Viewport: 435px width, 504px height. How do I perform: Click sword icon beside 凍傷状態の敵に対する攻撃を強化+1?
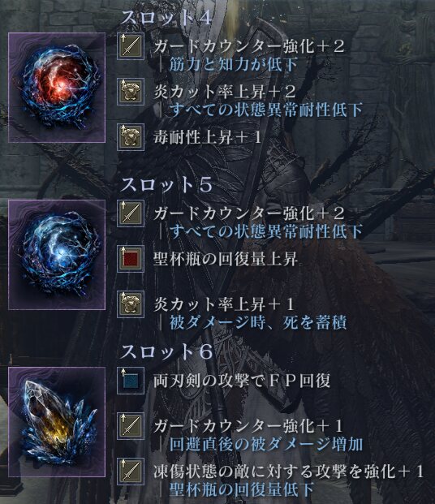tap(131, 472)
